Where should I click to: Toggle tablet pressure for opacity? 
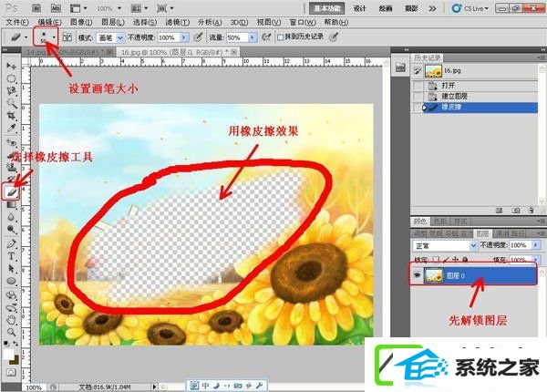click(x=198, y=36)
